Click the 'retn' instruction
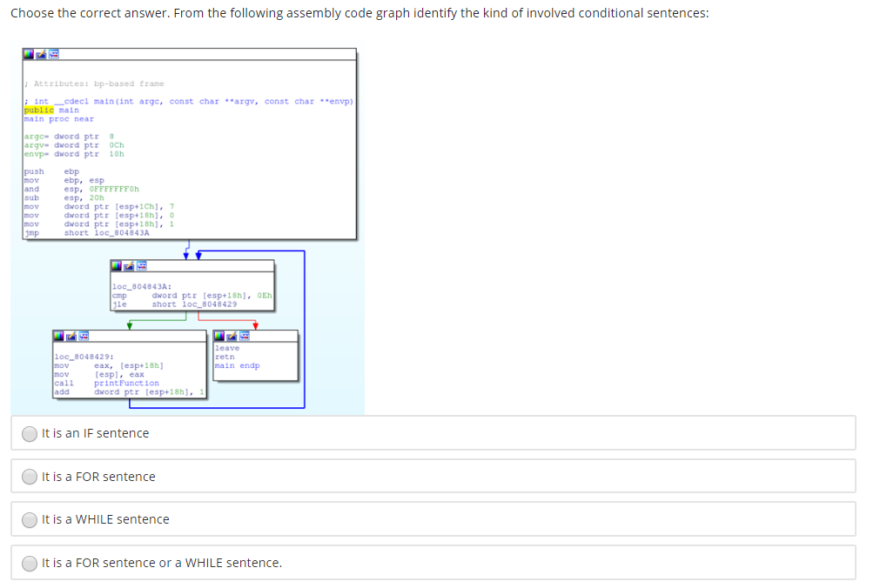This screenshot has width=887, height=588. click(225, 357)
